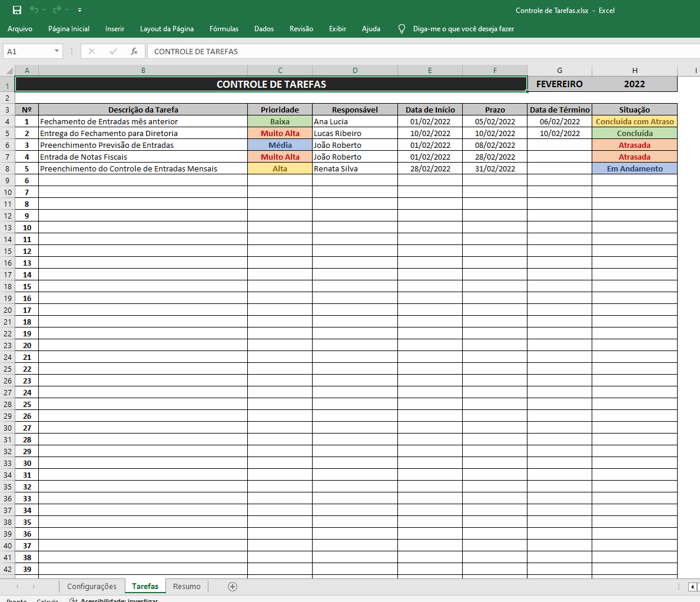Click the Em Andamento status cell
This screenshot has width=700, height=602.
[635, 168]
